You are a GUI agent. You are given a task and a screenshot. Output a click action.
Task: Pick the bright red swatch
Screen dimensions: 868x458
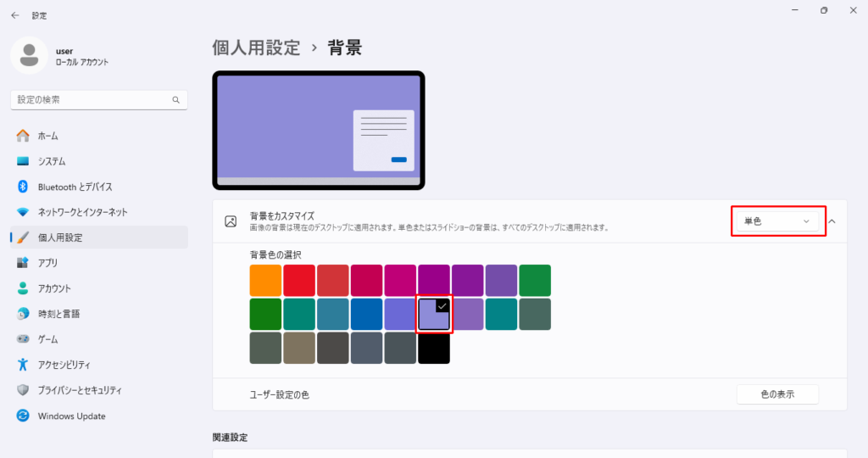click(299, 280)
